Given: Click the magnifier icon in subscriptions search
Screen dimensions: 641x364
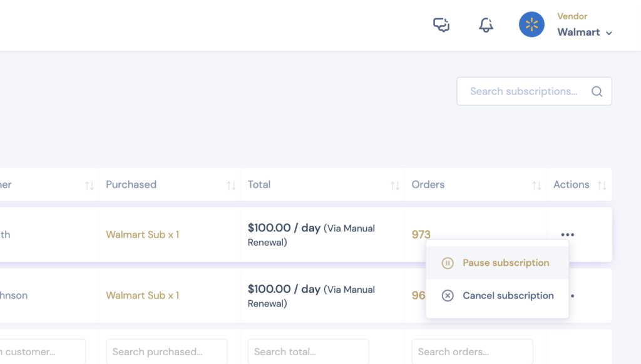Looking at the screenshot, I should click(x=597, y=91).
